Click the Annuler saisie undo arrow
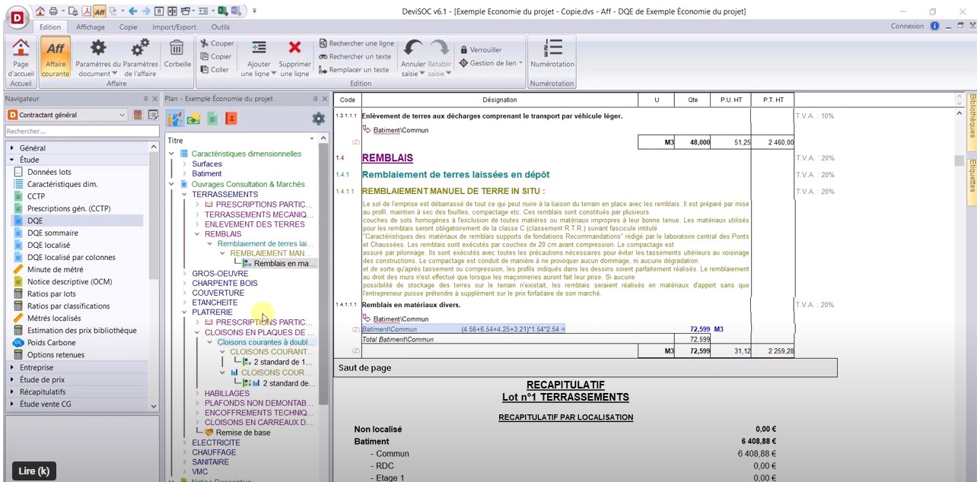 (413, 50)
